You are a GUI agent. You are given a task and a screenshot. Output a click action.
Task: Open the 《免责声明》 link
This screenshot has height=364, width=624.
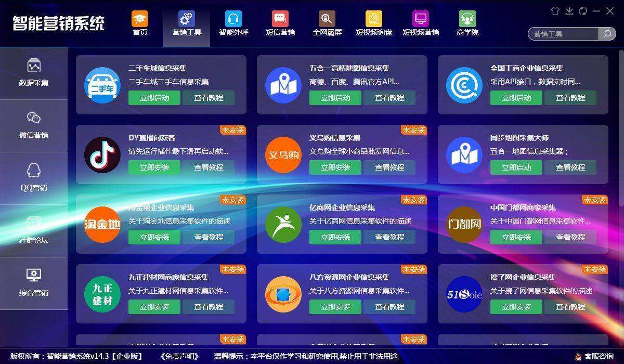point(180,356)
